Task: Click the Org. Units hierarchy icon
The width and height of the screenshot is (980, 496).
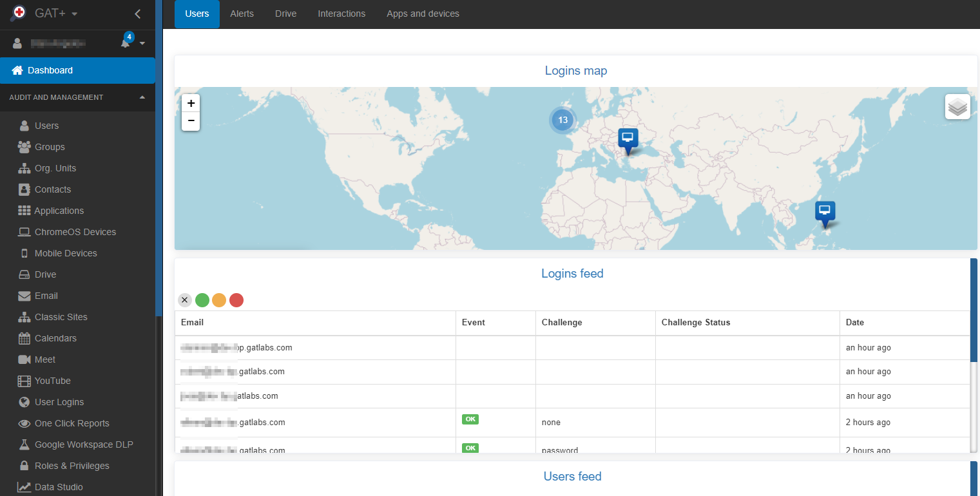Action: [24, 168]
